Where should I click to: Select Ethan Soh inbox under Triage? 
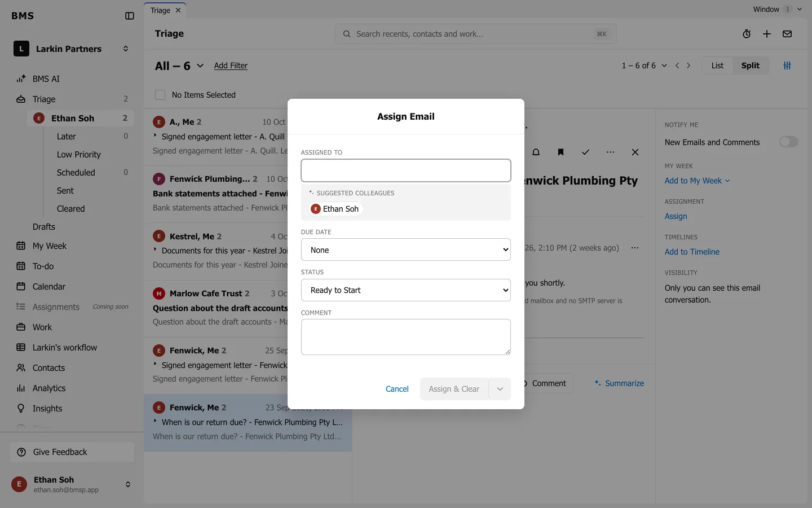pos(81,118)
